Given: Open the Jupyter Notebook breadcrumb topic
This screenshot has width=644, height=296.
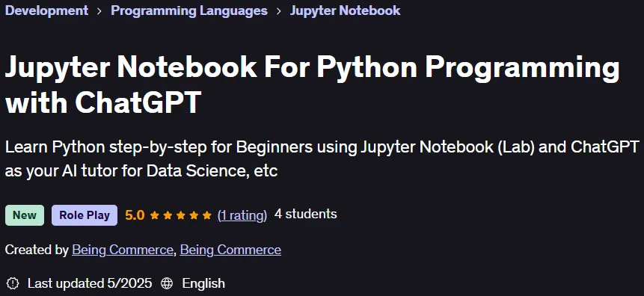Looking at the screenshot, I should click(x=345, y=10).
